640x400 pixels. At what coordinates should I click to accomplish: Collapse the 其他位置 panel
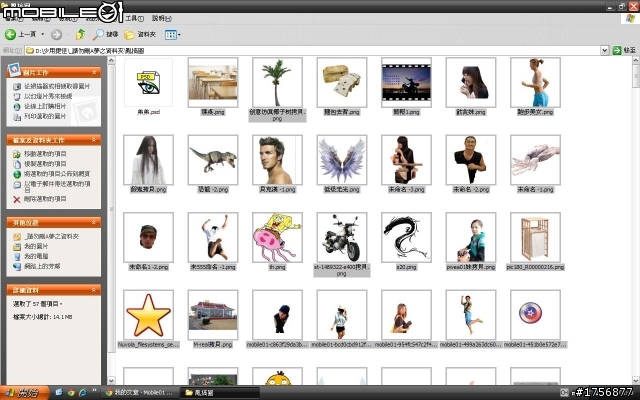[x=94, y=222]
